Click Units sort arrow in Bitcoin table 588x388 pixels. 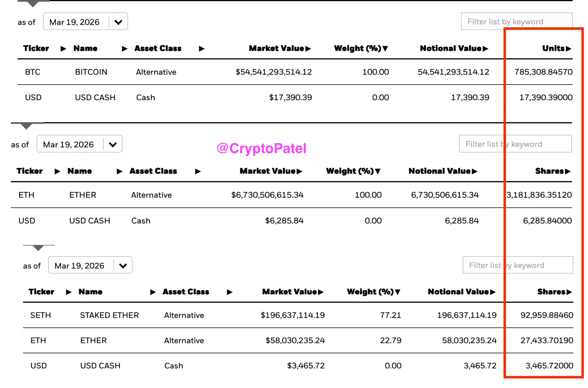click(568, 49)
